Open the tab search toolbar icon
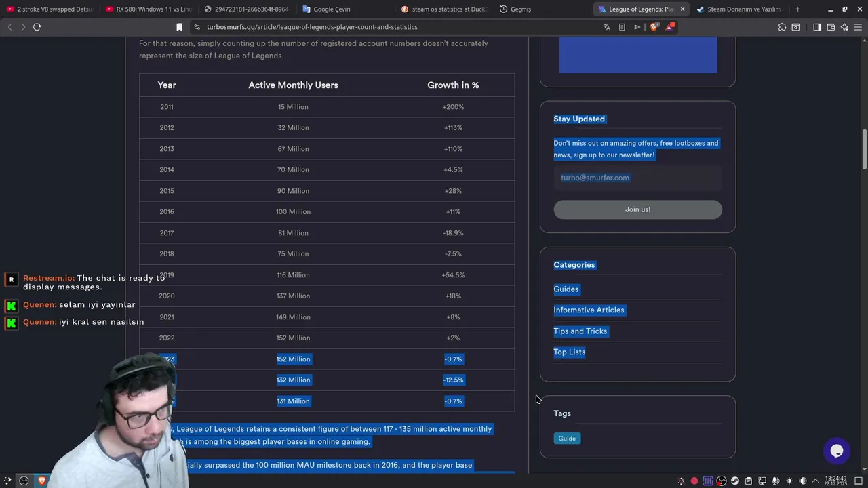 (x=796, y=27)
